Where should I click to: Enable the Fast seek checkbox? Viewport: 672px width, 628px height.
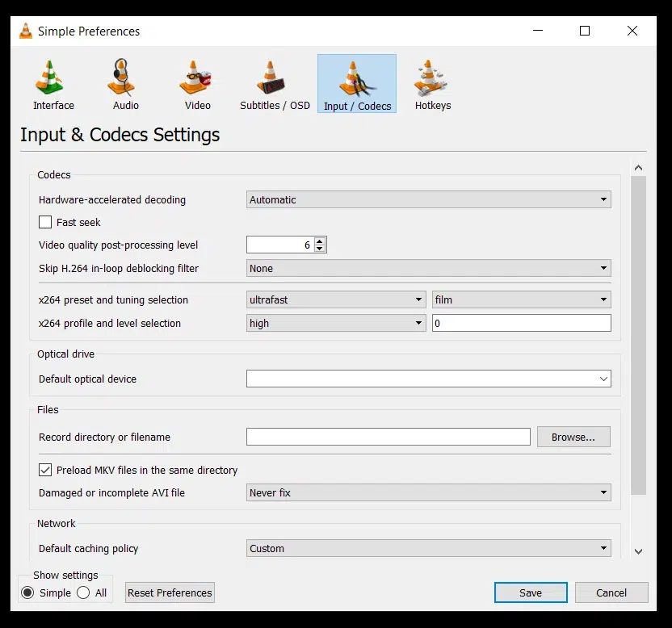point(45,222)
